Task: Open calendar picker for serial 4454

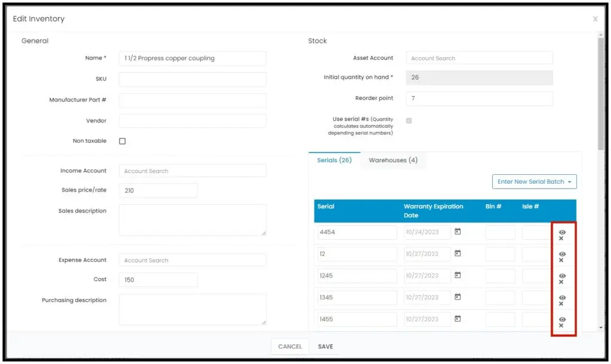Action: [x=458, y=232]
